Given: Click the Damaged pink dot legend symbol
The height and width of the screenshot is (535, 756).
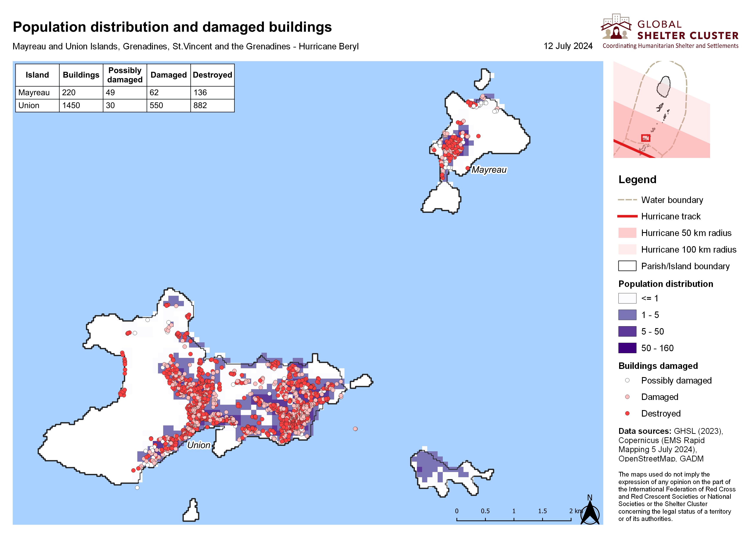Looking at the screenshot, I should tap(627, 397).
